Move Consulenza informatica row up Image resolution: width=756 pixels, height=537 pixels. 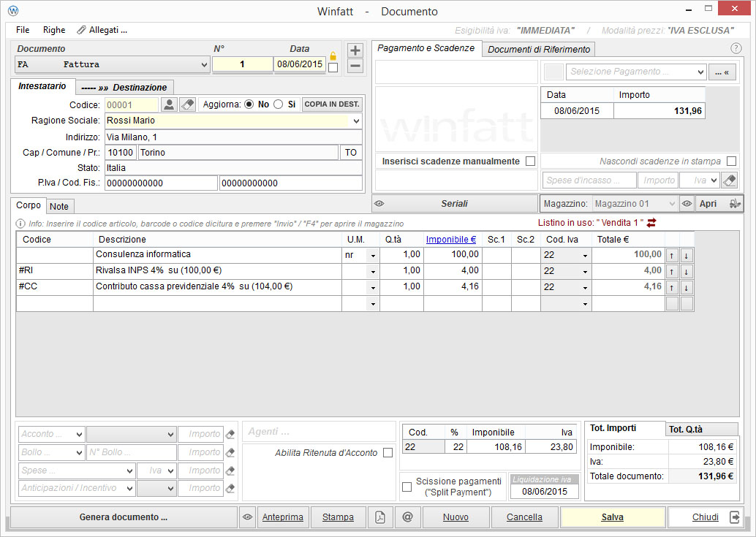pyautogui.click(x=672, y=255)
